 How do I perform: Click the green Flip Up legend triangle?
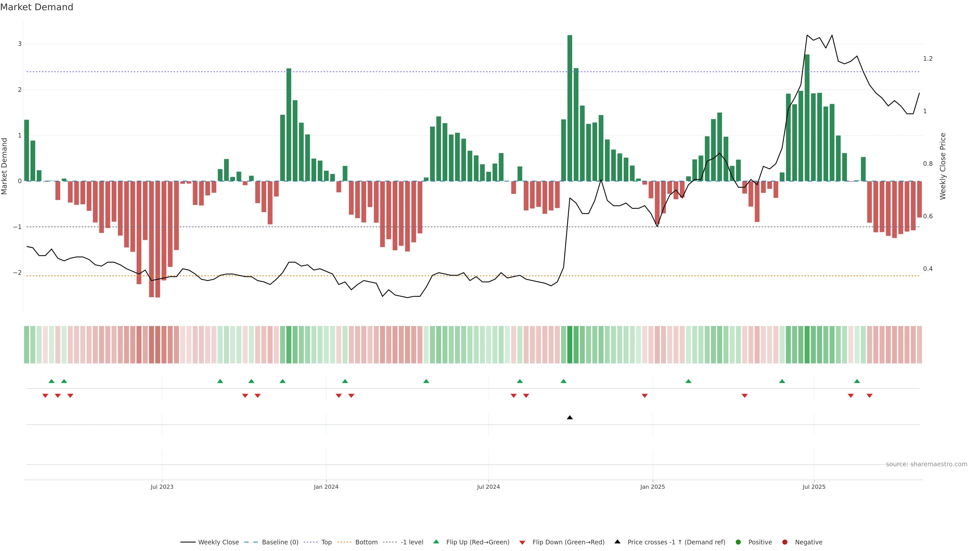click(436, 542)
